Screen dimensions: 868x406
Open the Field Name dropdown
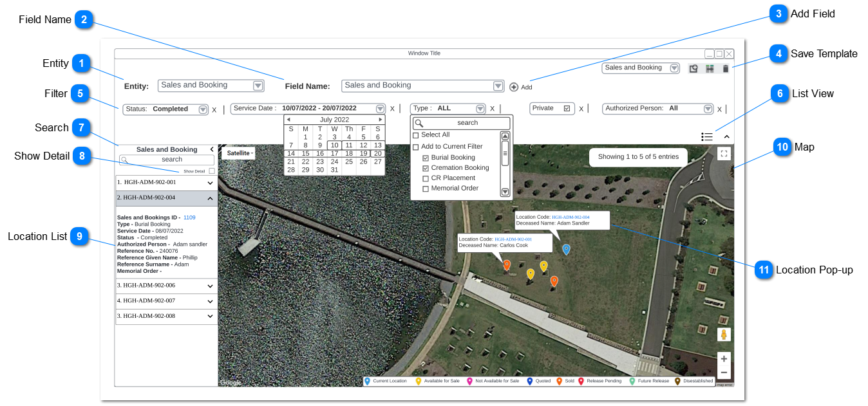pos(498,86)
